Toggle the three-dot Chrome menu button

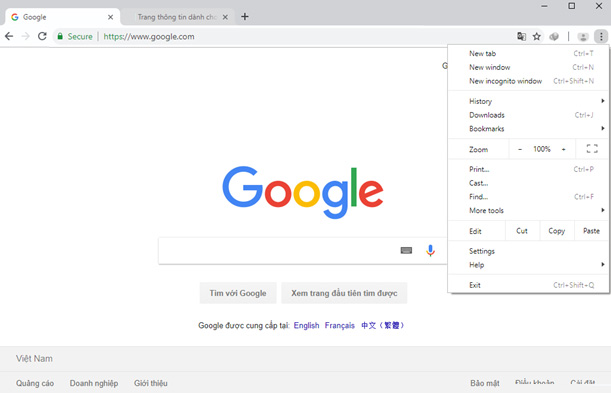coord(601,37)
